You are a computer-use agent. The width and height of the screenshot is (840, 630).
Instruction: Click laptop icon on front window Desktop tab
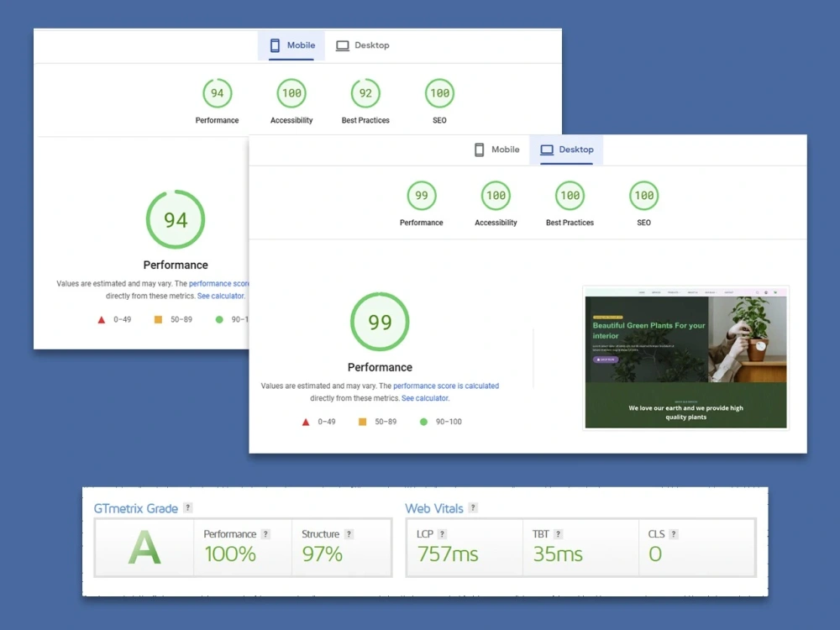547,150
